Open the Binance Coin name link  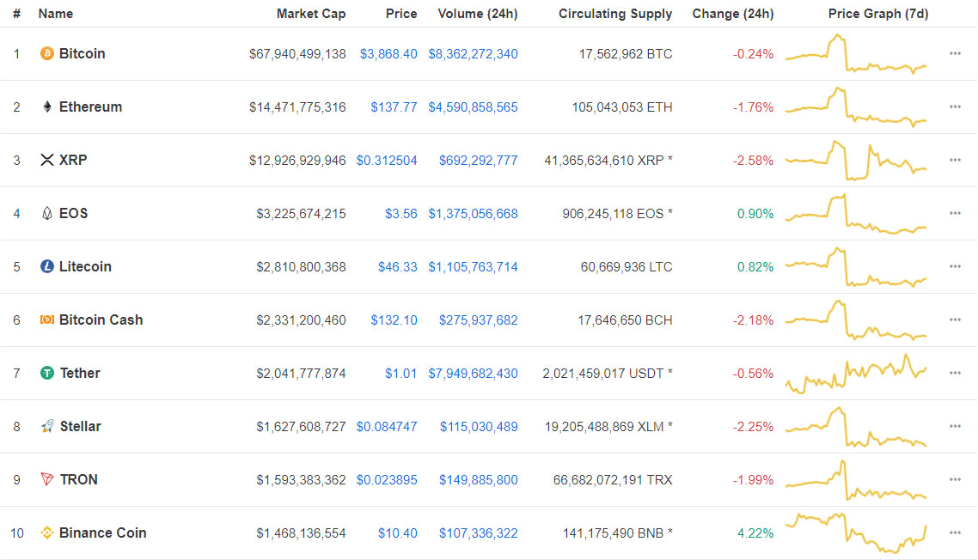click(103, 533)
